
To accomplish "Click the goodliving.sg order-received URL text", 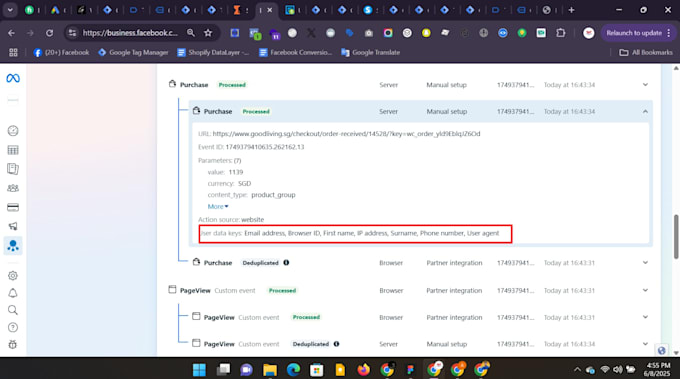I will coord(346,134).
